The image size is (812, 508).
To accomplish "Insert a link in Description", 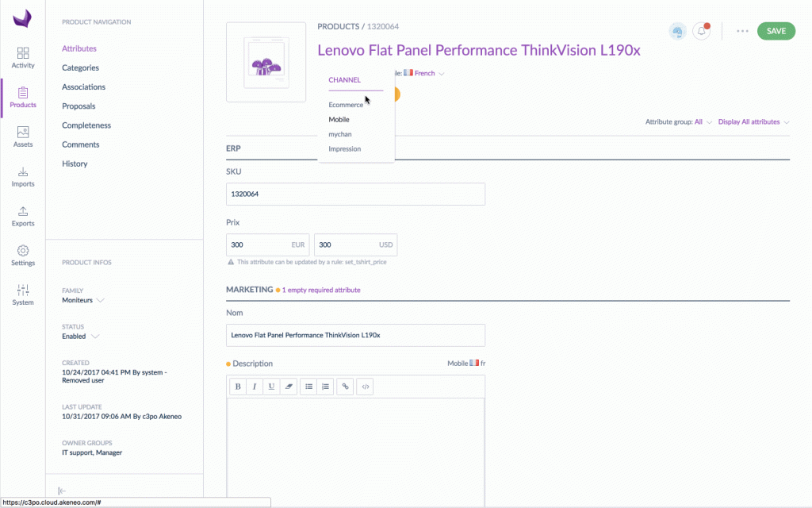I will coord(345,387).
